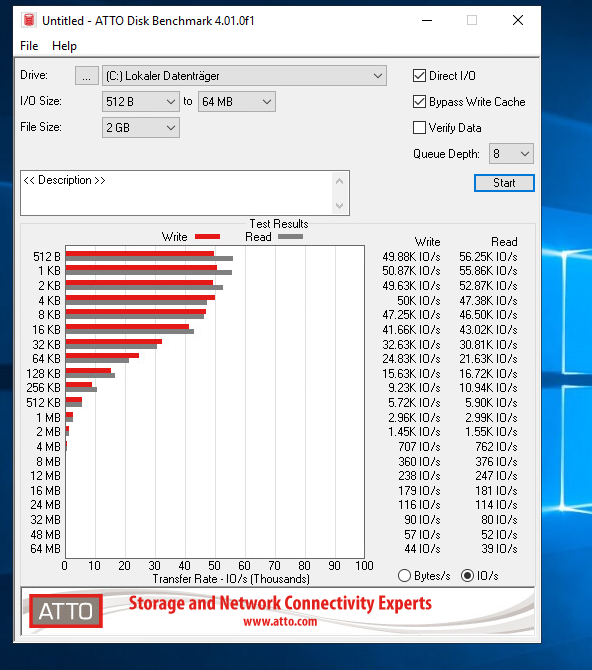Open the maximum I/O Size dropdown set to 64 MB

pos(236,102)
